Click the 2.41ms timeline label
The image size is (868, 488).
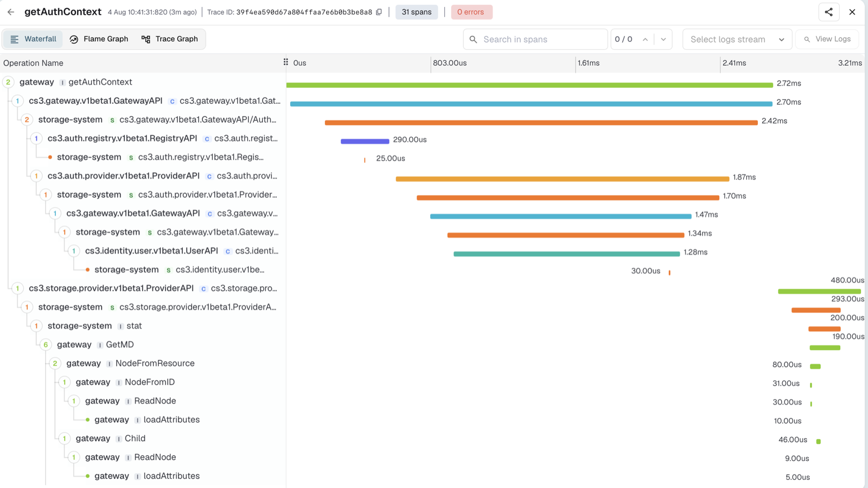click(x=734, y=63)
